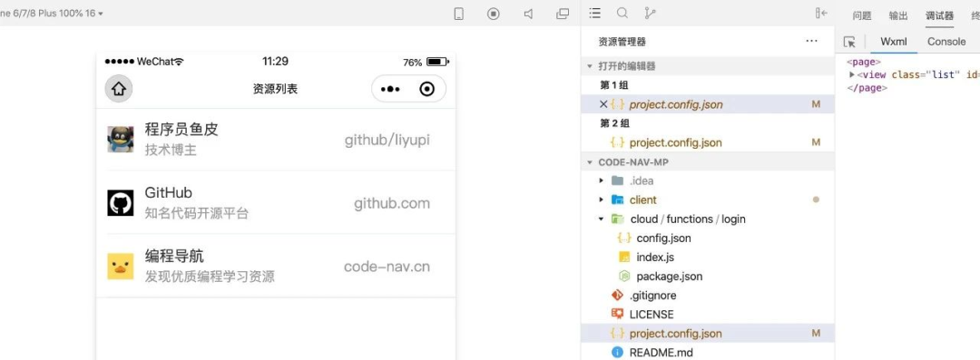The width and height of the screenshot is (980, 360).
Task: Select the <page> opening tag in Wxml
Action: click(x=864, y=62)
